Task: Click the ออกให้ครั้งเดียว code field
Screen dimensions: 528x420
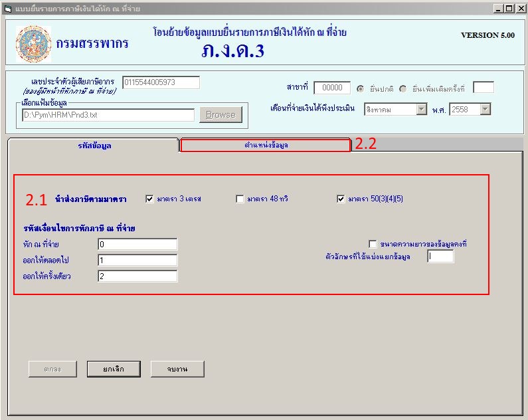Action: click(x=137, y=276)
